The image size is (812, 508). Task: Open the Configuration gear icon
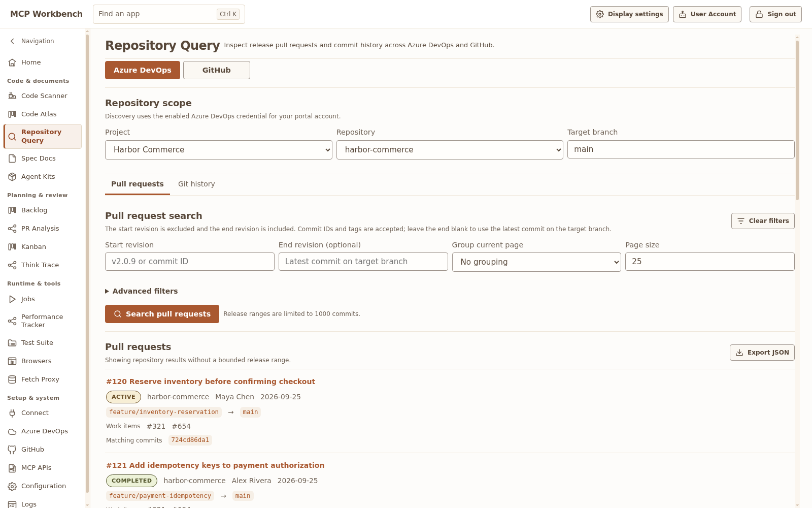click(x=12, y=486)
